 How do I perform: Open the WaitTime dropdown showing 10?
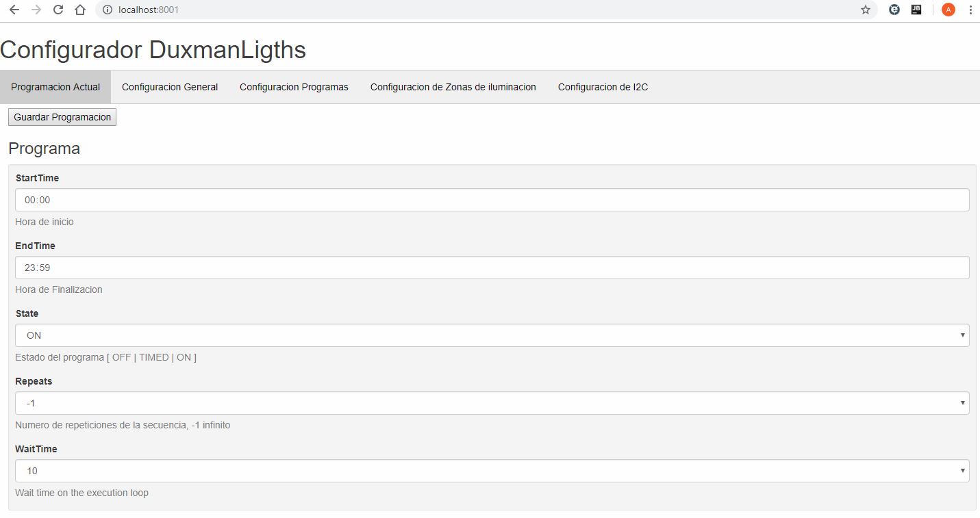pyautogui.click(x=492, y=471)
